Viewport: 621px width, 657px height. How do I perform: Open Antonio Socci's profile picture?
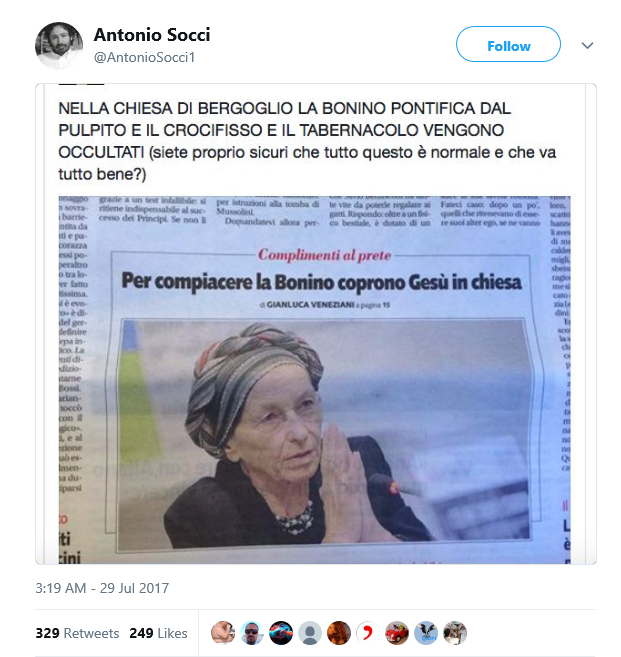(x=59, y=45)
